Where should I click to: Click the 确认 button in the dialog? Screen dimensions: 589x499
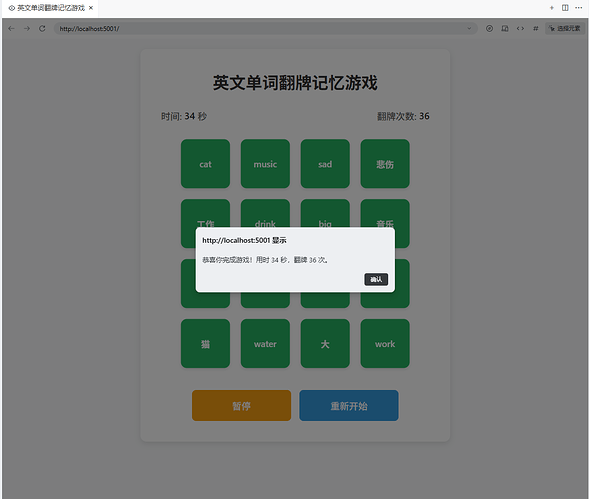[x=376, y=279]
